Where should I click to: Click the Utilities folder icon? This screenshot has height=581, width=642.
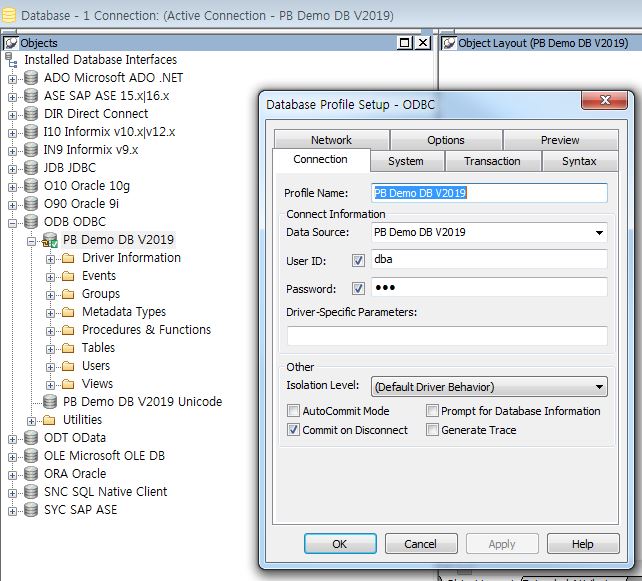49,420
